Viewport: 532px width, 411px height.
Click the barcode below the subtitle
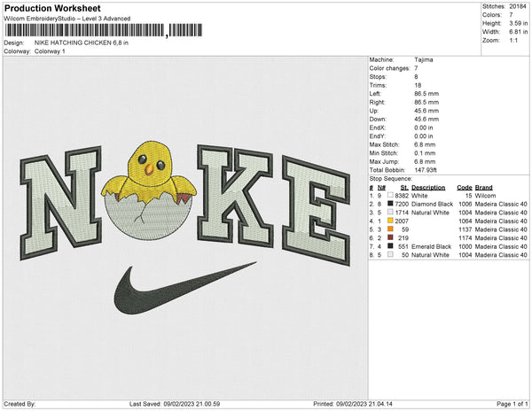pos(104,30)
